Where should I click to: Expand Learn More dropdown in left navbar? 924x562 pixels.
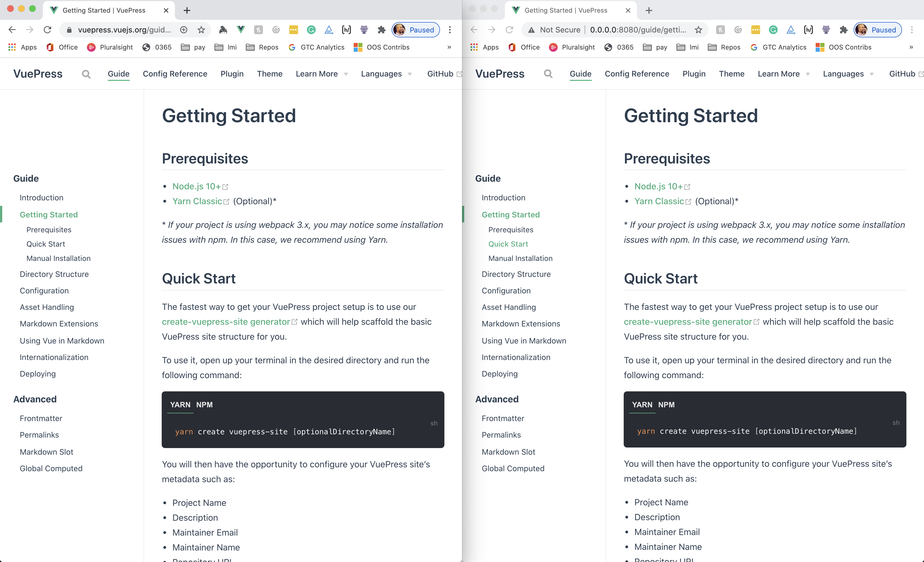click(322, 74)
